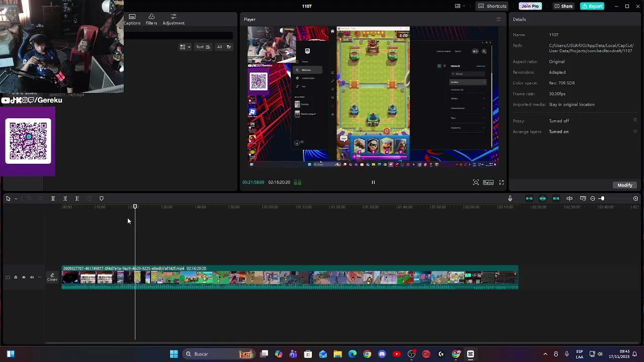The image size is (644, 362).
Task: Open full-screen preview zoom scan icon
Action: (476, 183)
